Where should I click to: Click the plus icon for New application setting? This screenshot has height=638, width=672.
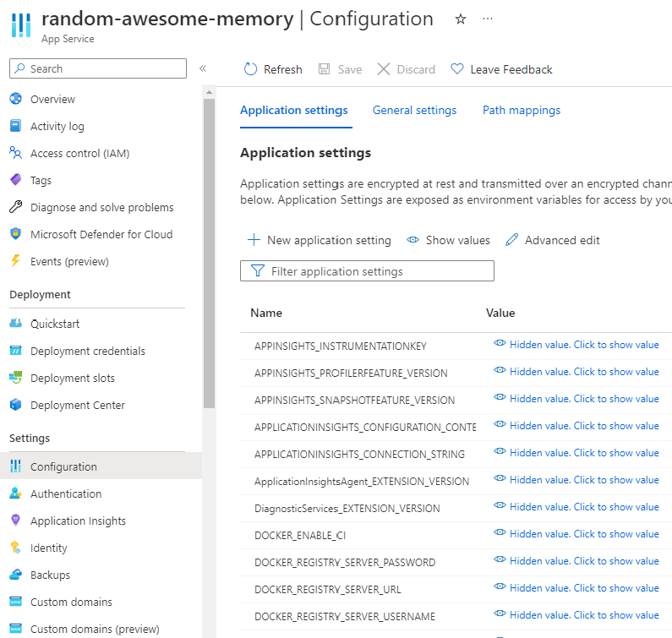254,239
